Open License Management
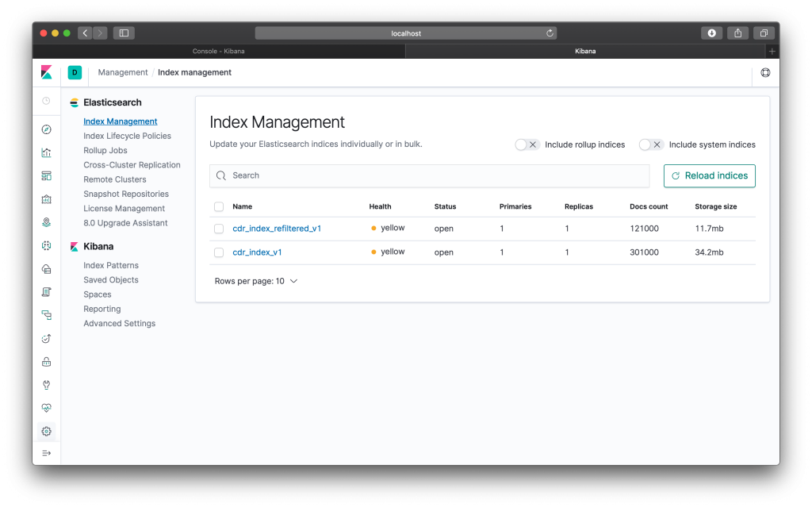Screen dimensions: 812x508 [124, 209]
